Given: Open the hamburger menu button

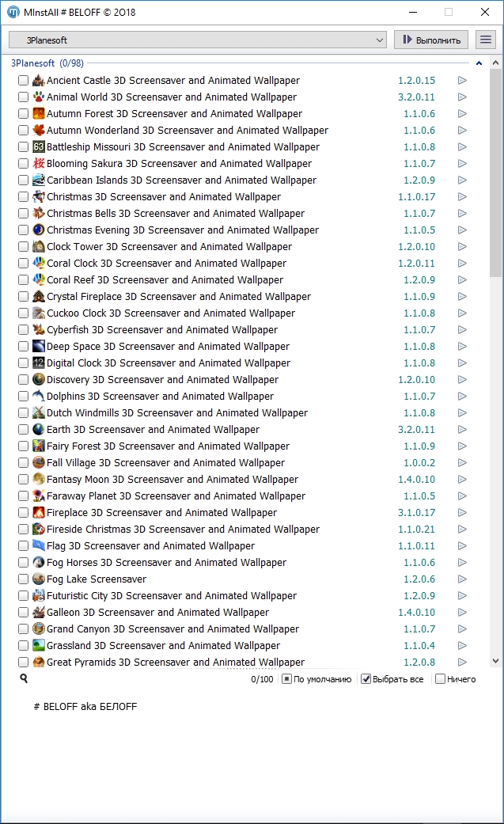Looking at the screenshot, I should click(486, 40).
